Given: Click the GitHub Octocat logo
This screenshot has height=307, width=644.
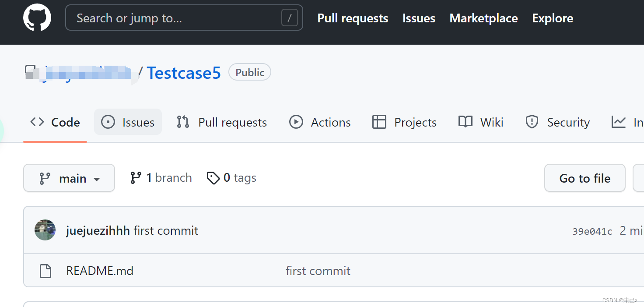Looking at the screenshot, I should point(37,18).
